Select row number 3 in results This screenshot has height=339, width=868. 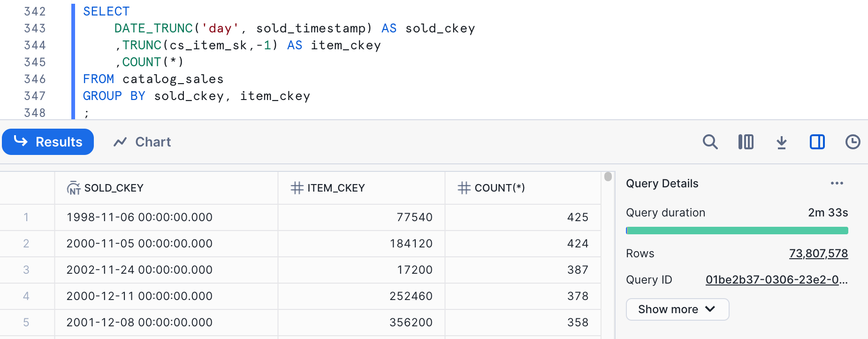26,270
